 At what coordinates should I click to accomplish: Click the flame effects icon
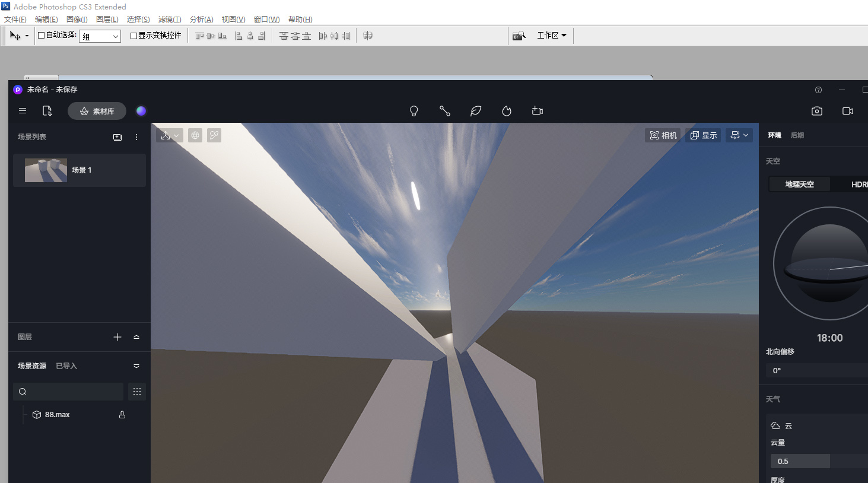tap(507, 111)
